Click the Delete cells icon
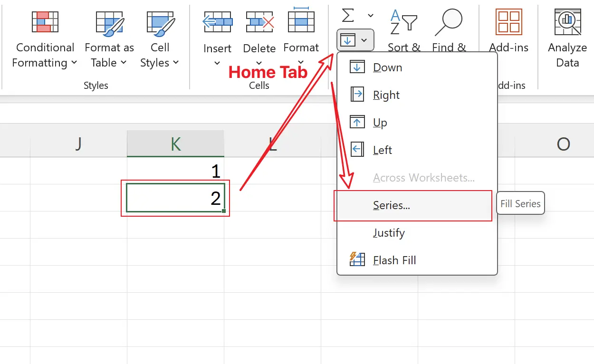 pos(259,21)
